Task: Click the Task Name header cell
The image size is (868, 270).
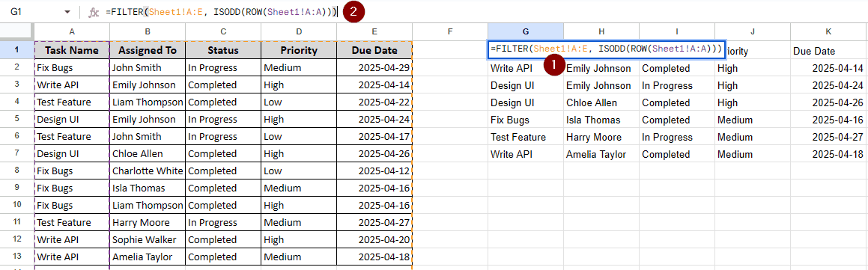Action: point(72,50)
